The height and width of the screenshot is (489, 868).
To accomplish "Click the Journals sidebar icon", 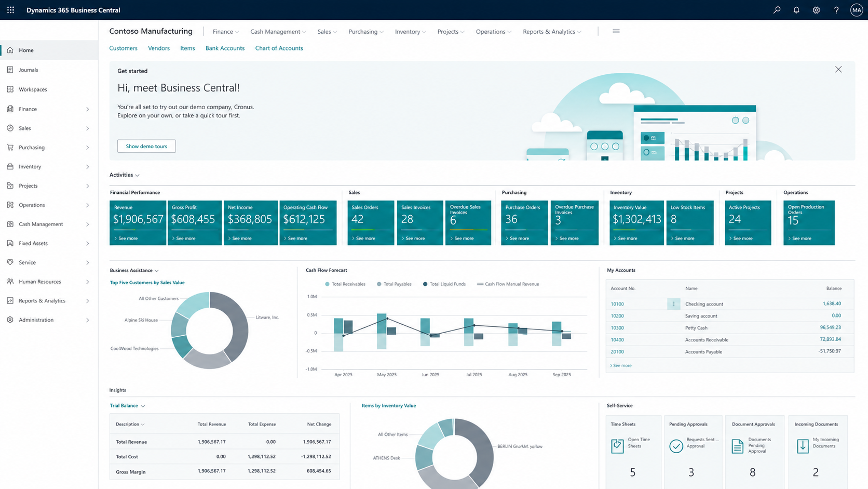I will [x=10, y=70].
